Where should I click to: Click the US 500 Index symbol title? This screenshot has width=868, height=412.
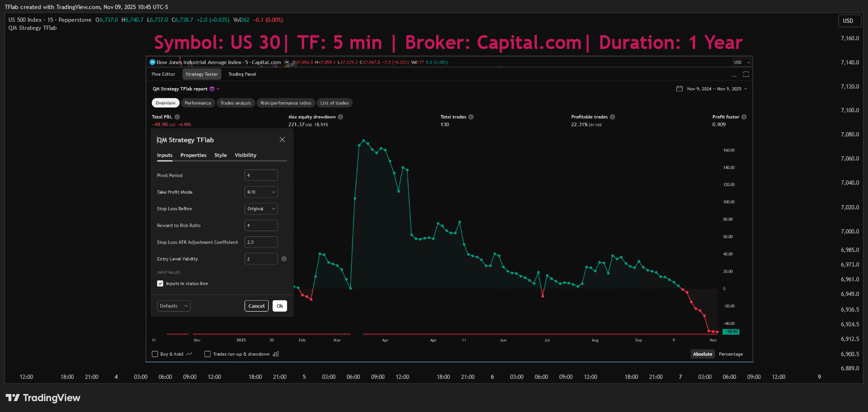click(x=50, y=20)
